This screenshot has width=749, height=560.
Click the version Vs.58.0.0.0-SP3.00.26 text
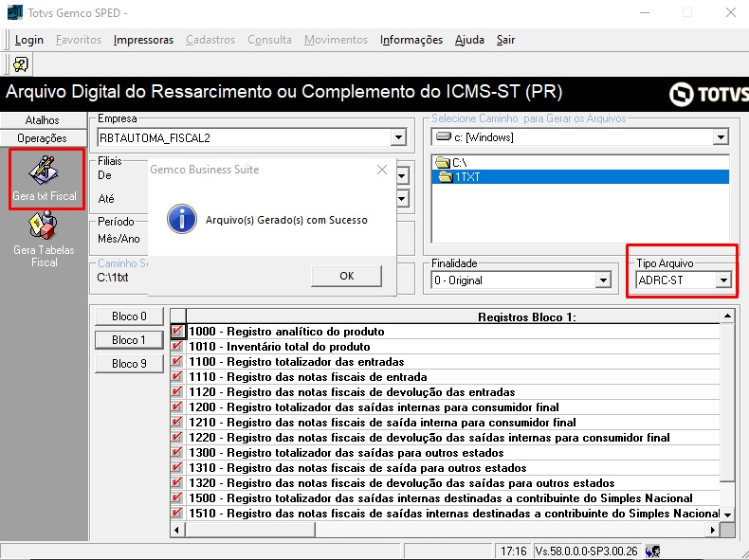(587, 551)
